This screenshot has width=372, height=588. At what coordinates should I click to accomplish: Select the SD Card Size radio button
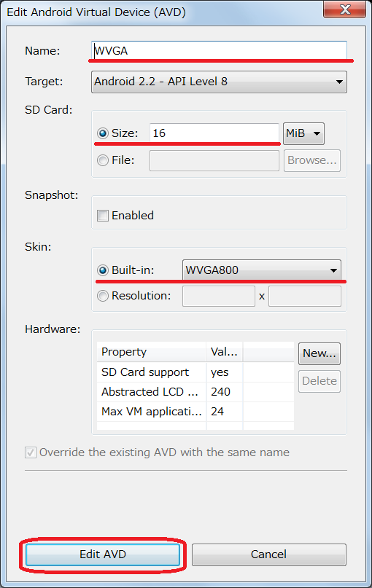102,133
